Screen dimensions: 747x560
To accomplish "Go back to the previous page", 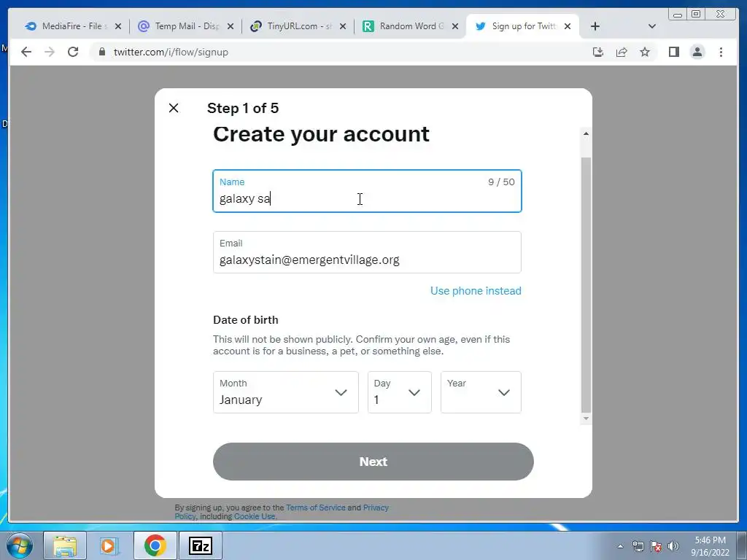I will (26, 52).
